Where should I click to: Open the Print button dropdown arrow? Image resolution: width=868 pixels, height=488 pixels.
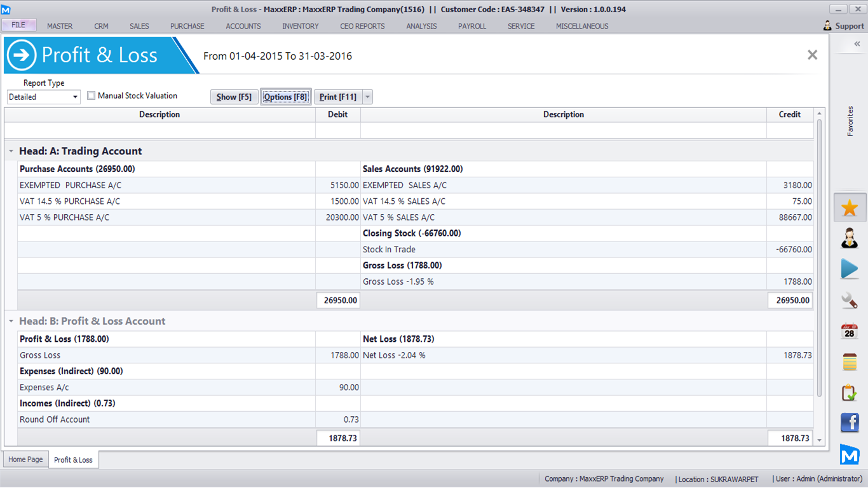pos(367,97)
